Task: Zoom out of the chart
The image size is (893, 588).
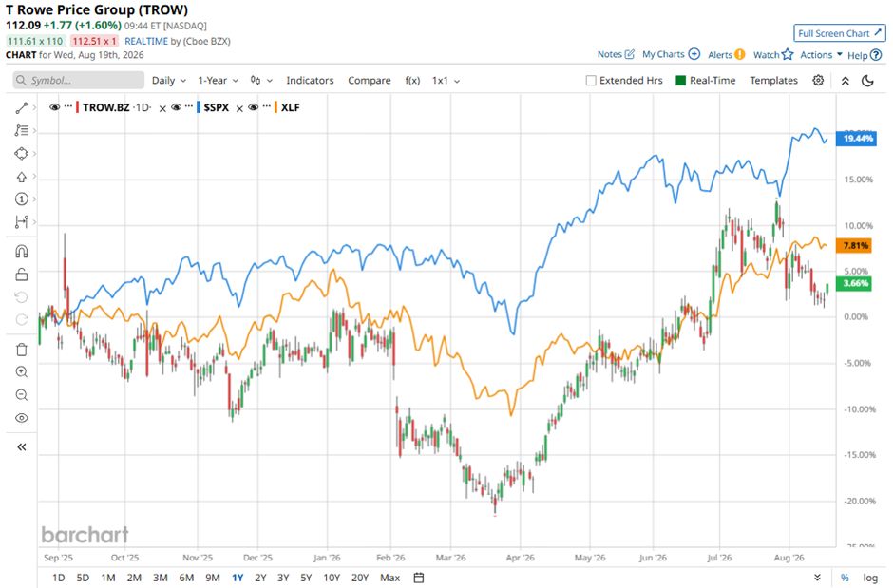Action: 22,395
